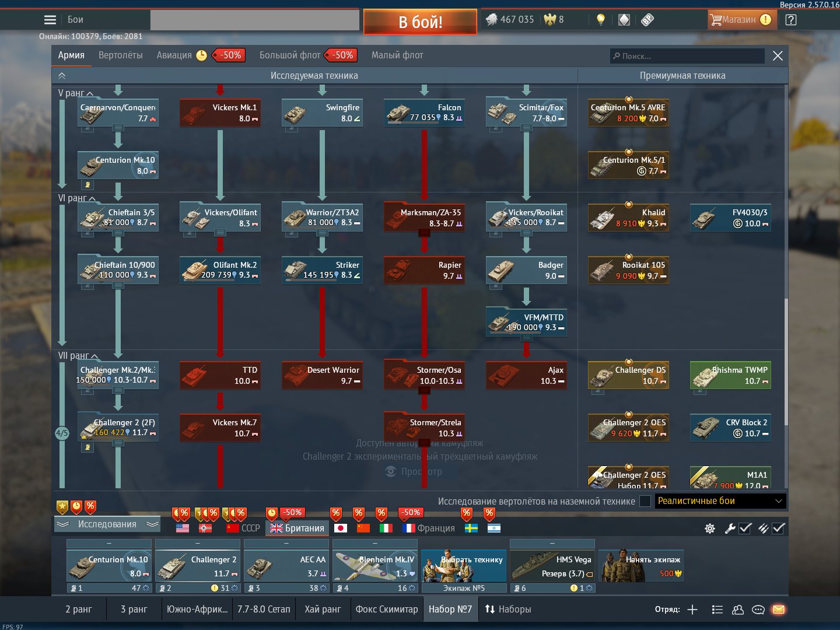
Task: Click Нанять экипаж for 500
Action: (641, 565)
